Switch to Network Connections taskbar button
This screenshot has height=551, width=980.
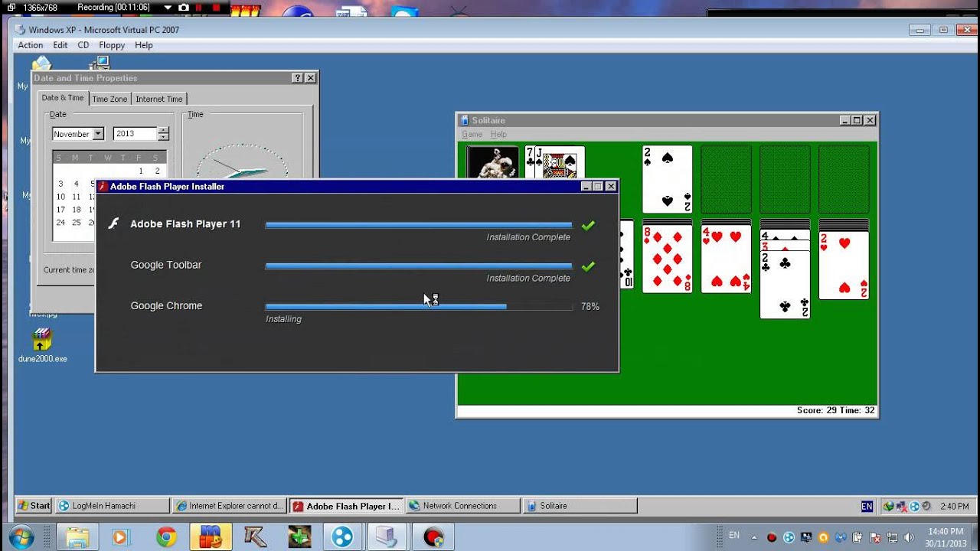tap(463, 506)
